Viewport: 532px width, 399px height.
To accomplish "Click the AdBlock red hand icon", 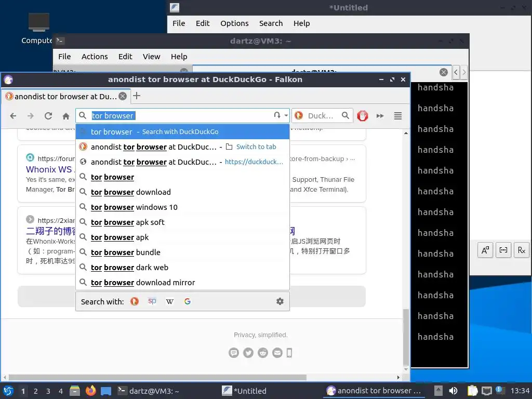I will [362, 116].
